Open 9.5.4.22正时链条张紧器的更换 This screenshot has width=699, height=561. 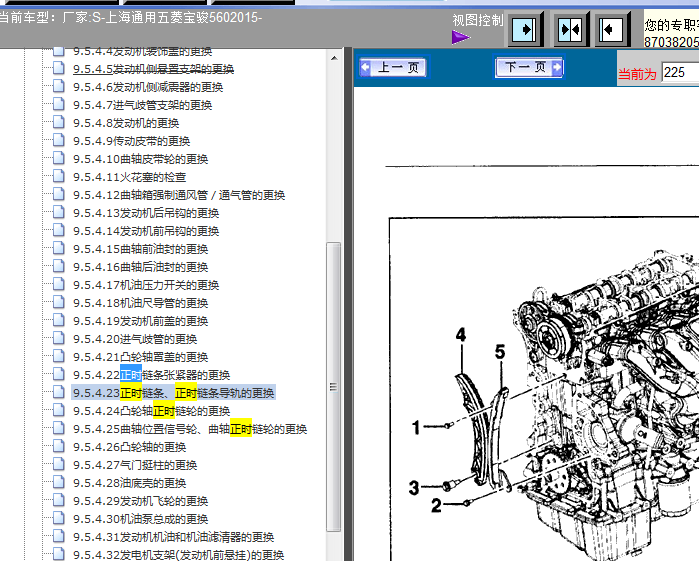pos(152,375)
